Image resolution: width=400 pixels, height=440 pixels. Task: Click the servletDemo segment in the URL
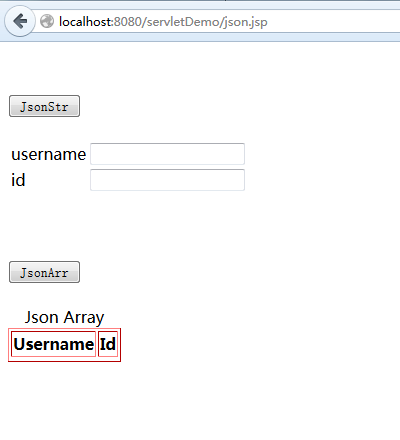[x=182, y=22]
